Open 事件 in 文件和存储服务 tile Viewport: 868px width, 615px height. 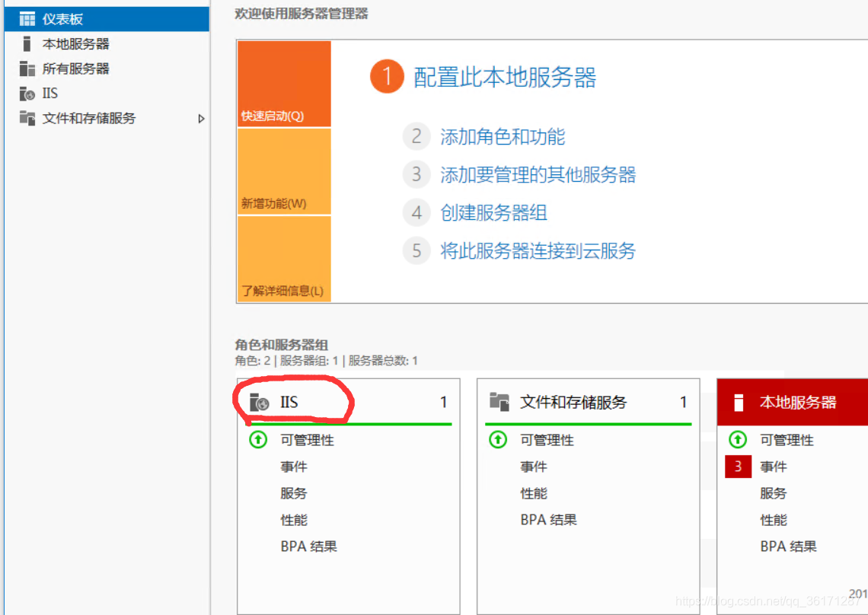pos(534,467)
